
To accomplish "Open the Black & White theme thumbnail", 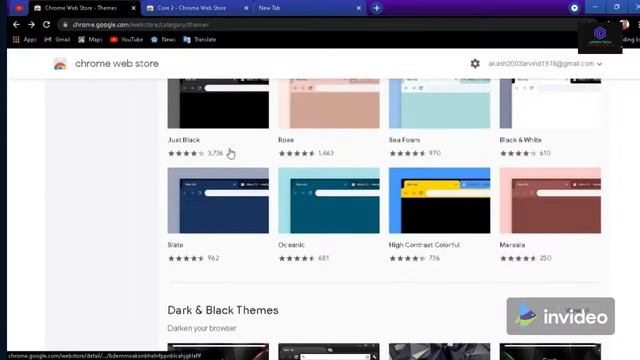I will click(550, 103).
